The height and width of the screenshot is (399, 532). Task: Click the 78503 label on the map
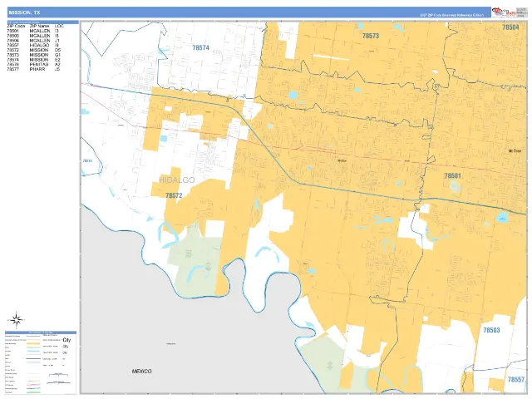[x=491, y=330]
